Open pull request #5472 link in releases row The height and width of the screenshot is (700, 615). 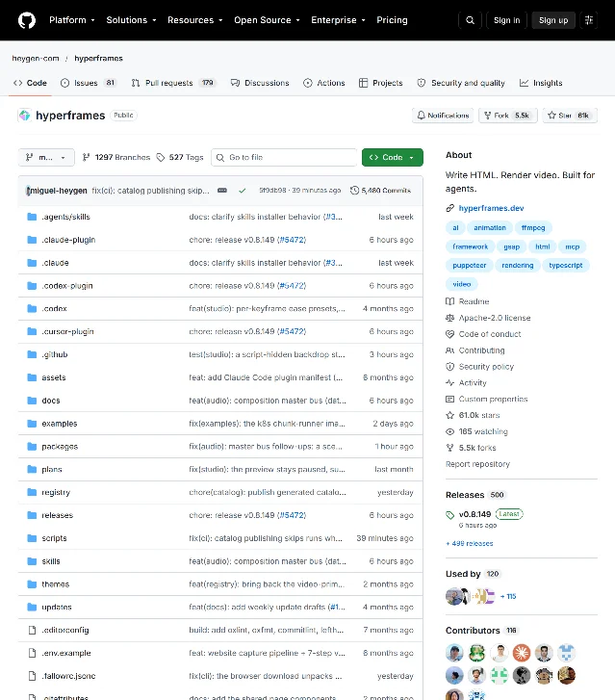pos(291,516)
